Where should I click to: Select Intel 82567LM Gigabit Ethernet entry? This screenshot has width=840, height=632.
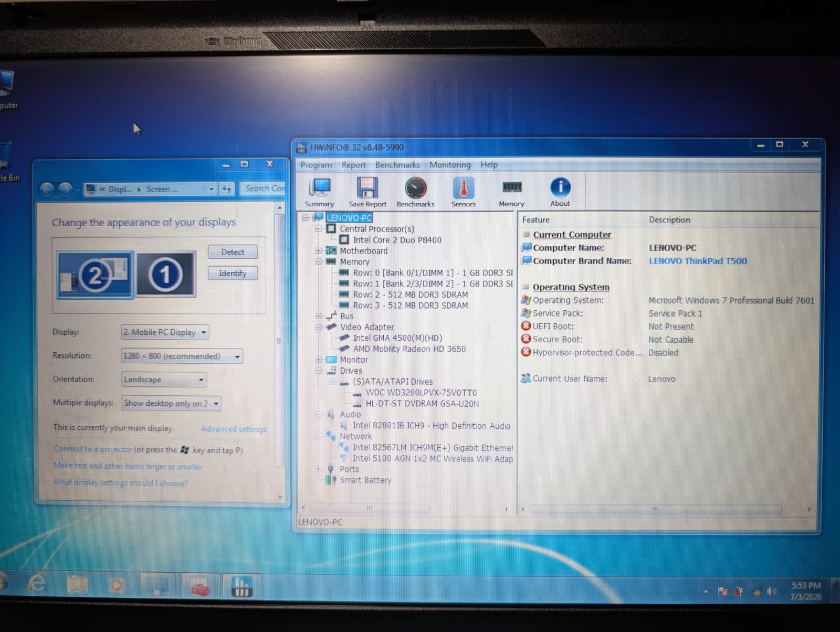tap(433, 448)
